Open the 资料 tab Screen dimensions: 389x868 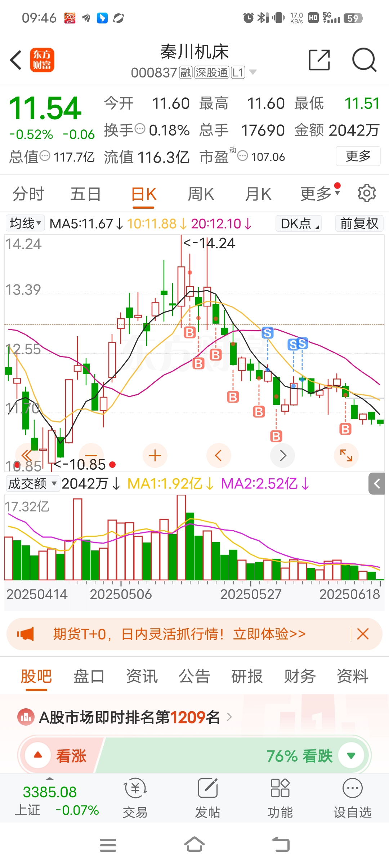353,676
